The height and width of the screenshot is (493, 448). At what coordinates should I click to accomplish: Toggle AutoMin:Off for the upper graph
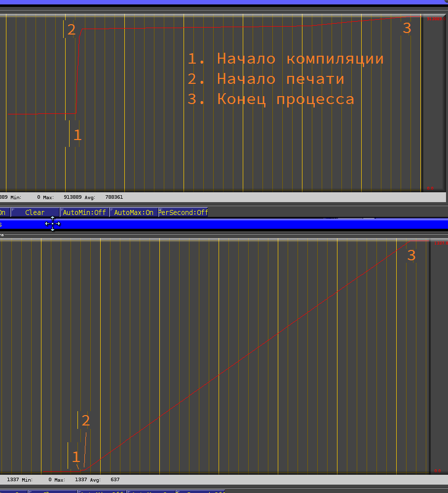point(84,212)
